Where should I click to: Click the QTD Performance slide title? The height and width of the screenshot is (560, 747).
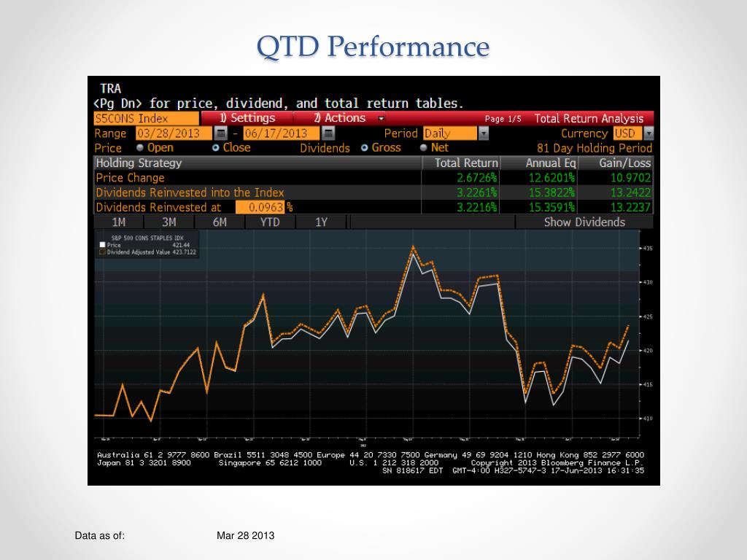373,47
